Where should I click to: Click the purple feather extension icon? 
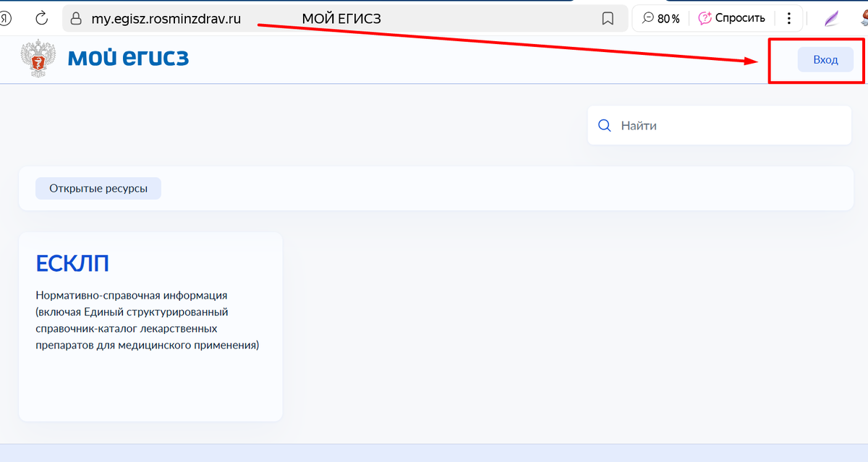click(831, 19)
